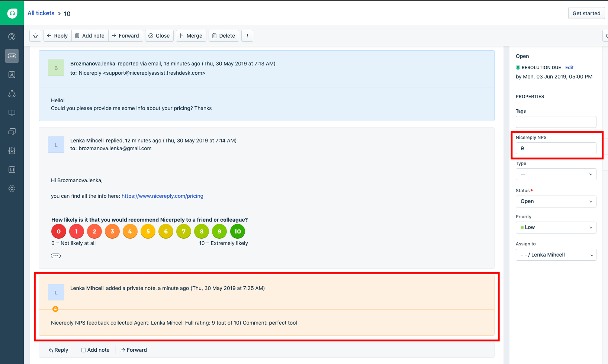Star this ticket as favorite
608x364 pixels.
click(x=35, y=36)
